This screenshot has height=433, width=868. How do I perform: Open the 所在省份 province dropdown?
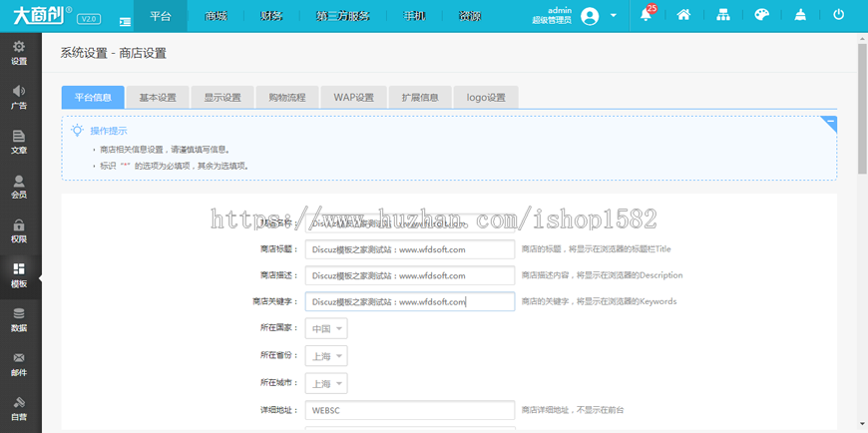[x=326, y=356]
